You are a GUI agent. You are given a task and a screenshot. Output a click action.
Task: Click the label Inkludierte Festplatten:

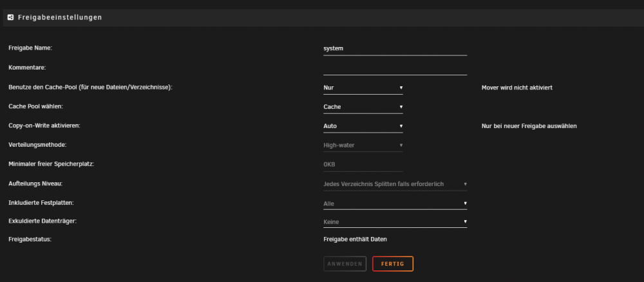coord(41,203)
